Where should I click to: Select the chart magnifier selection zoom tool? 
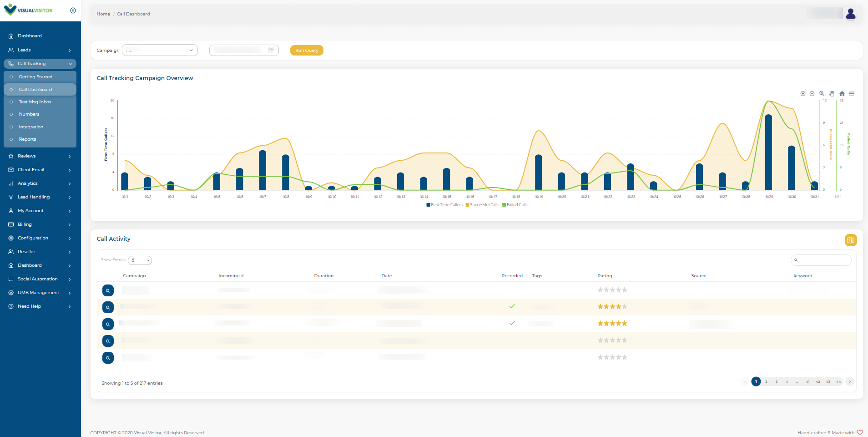coord(822,94)
